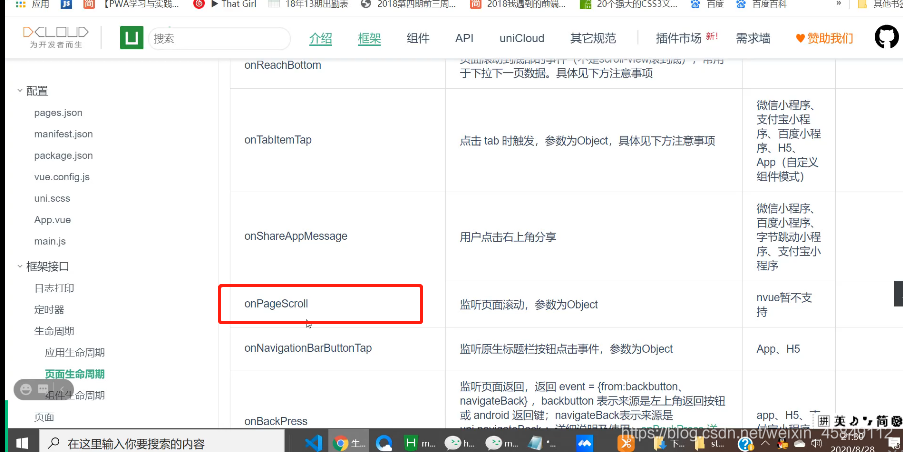Click the blue help question-mark tray icon
This screenshot has height=452, width=903.
point(747,444)
